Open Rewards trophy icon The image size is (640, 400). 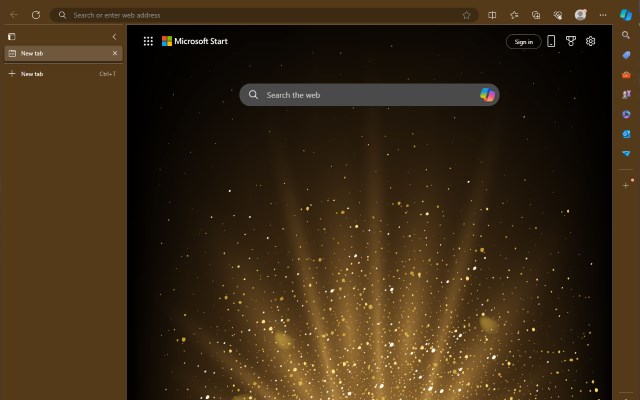click(x=571, y=41)
